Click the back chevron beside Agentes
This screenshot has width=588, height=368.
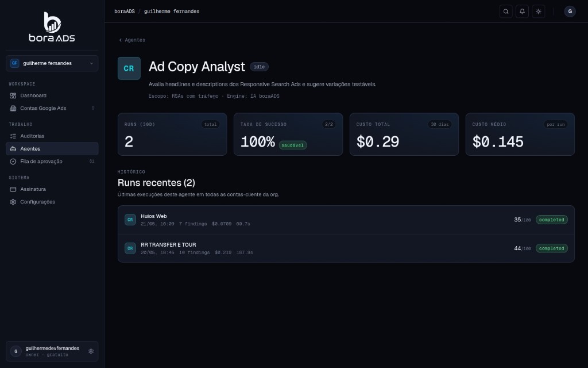coord(121,40)
